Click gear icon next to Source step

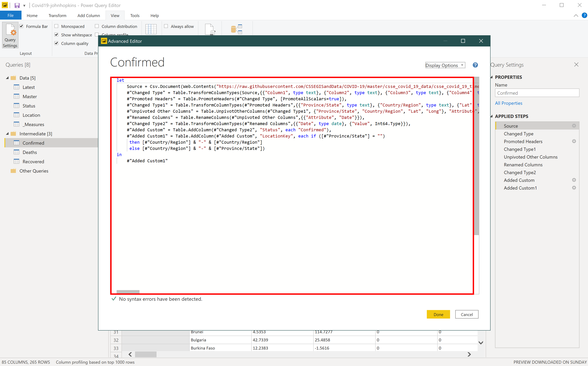[574, 126]
